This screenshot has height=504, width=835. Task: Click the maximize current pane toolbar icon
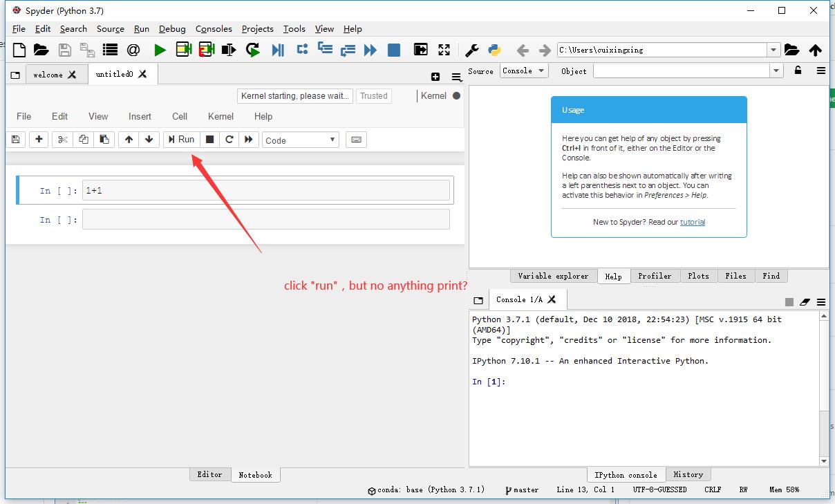coord(443,49)
